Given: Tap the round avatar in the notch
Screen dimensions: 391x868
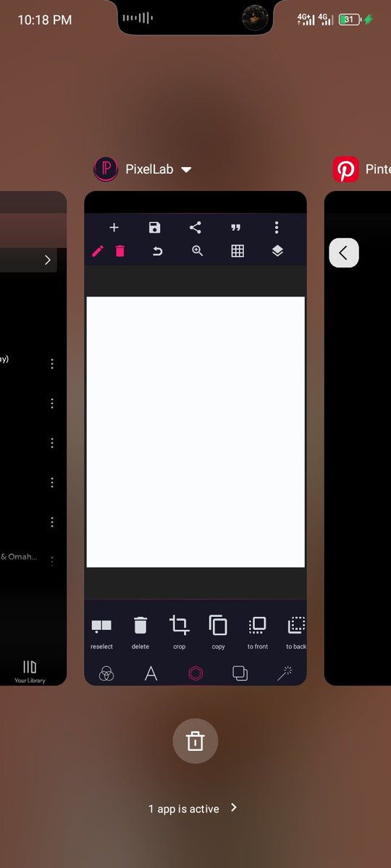Looking at the screenshot, I should (x=255, y=17).
